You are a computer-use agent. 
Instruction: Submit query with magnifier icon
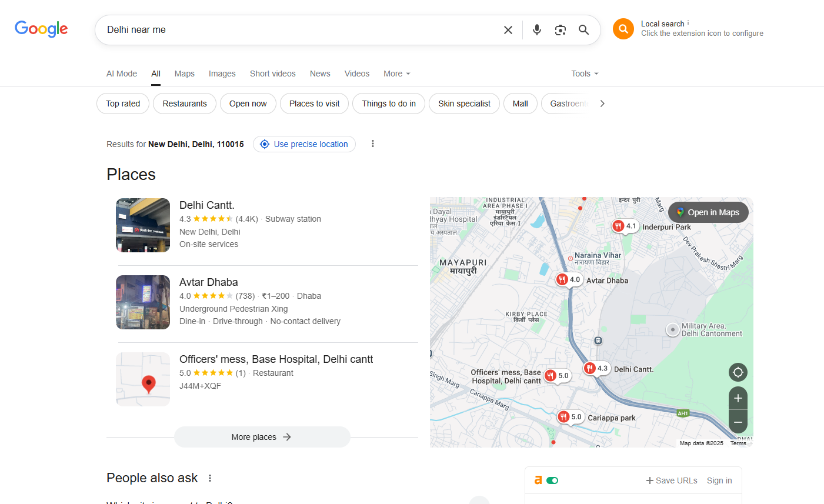583,30
